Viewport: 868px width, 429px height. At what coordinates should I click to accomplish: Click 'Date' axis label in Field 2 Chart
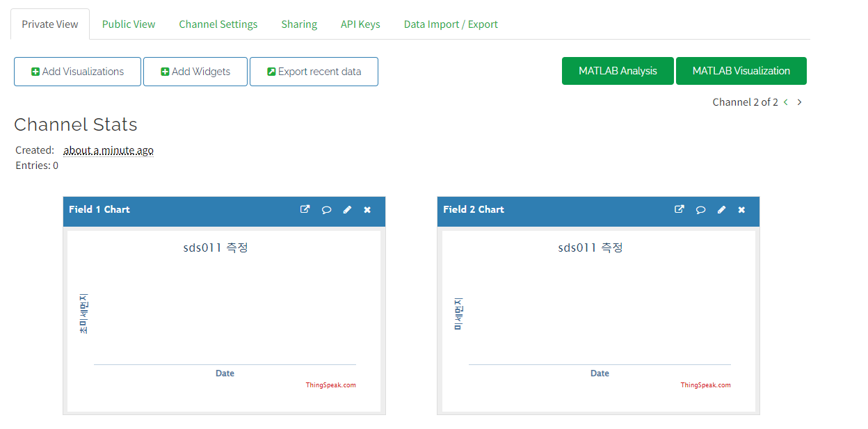[600, 373]
